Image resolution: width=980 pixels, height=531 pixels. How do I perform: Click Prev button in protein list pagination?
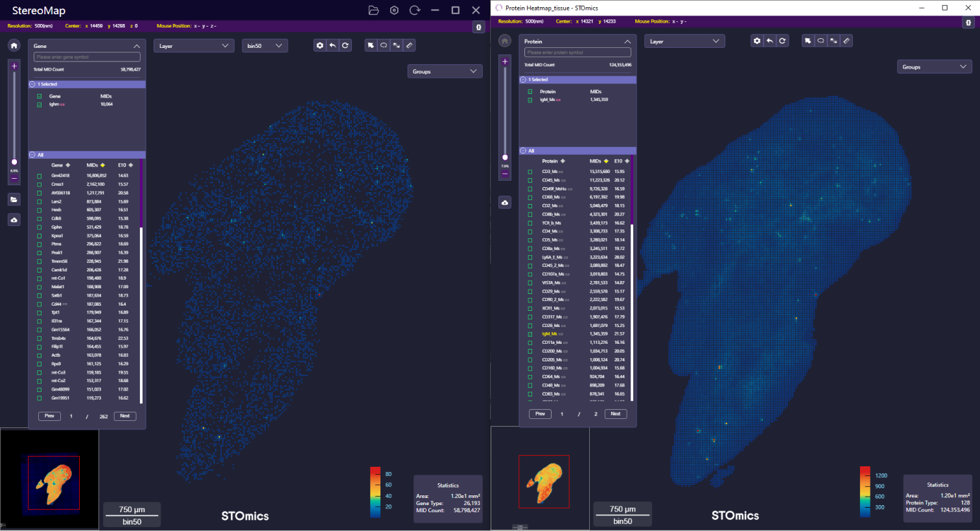click(540, 414)
